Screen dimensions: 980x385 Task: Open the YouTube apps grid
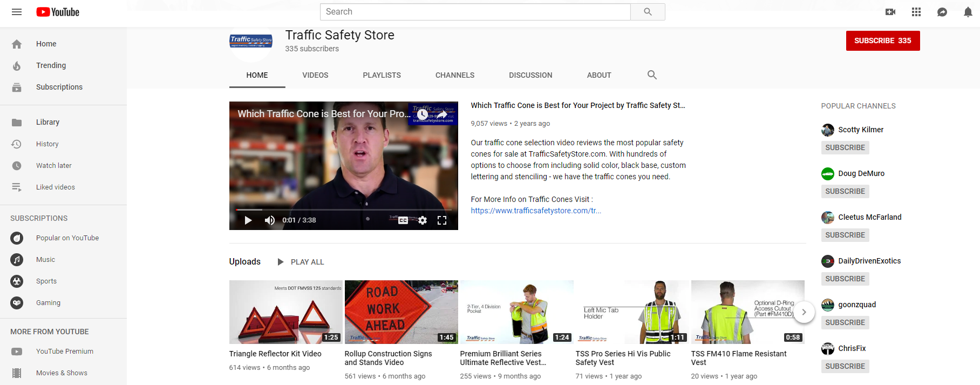(916, 12)
